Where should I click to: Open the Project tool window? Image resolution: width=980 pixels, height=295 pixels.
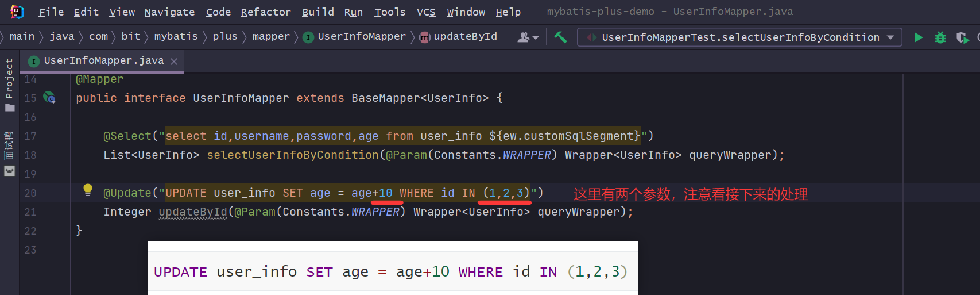[x=9, y=85]
